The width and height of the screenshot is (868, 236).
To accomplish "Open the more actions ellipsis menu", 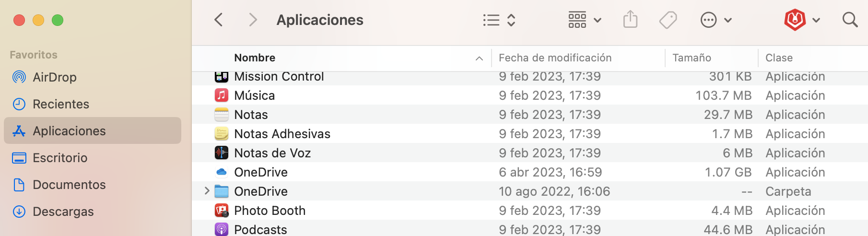I will [x=716, y=20].
